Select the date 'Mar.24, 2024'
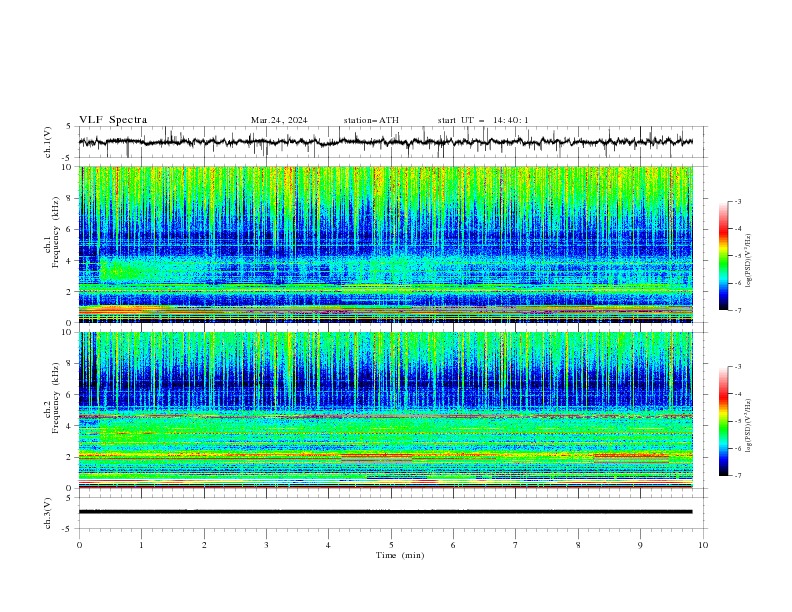Screen dimensions: 792x612 pyautogui.click(x=279, y=120)
